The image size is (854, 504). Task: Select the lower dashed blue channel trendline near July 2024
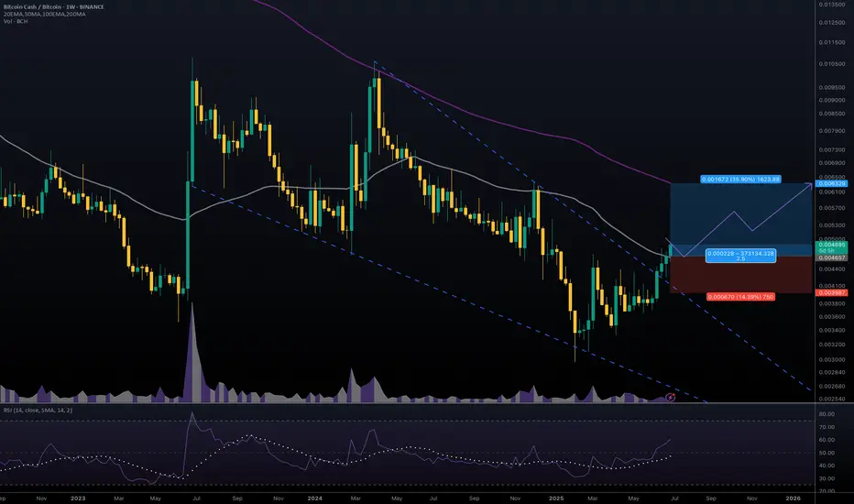click(433, 288)
